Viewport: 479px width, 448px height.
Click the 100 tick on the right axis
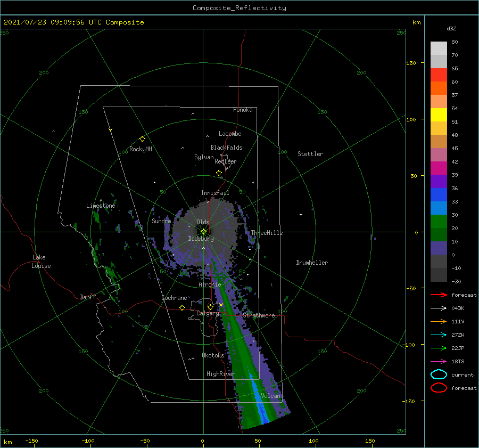[x=411, y=119]
